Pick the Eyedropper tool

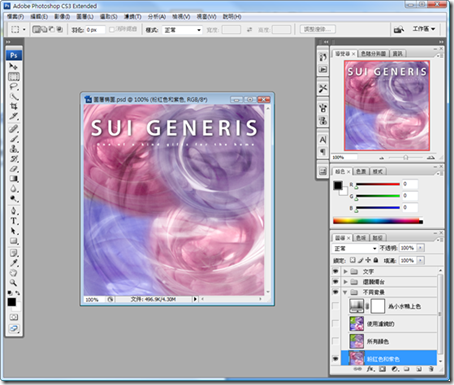14,263
